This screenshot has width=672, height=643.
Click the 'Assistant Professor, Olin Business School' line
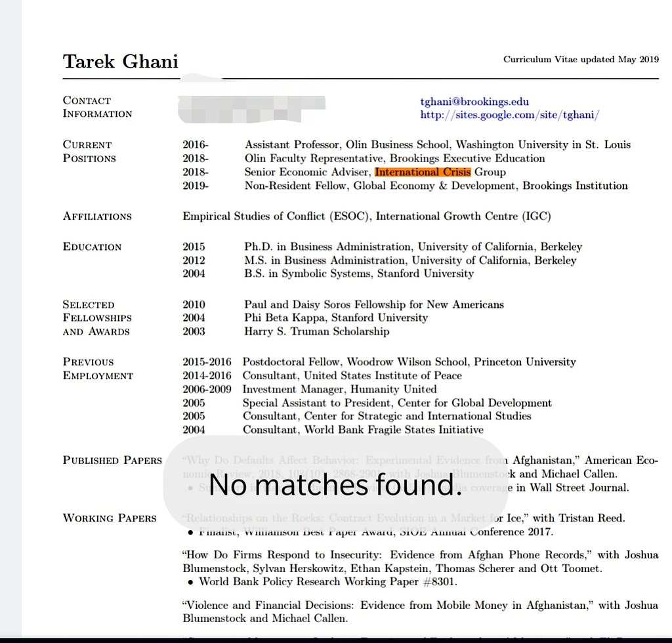(x=438, y=145)
